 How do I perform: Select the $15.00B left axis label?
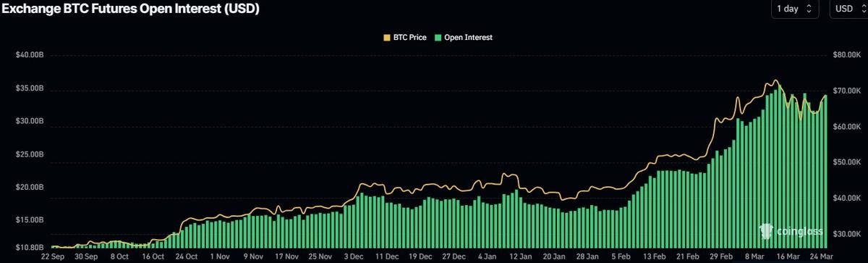(x=29, y=220)
